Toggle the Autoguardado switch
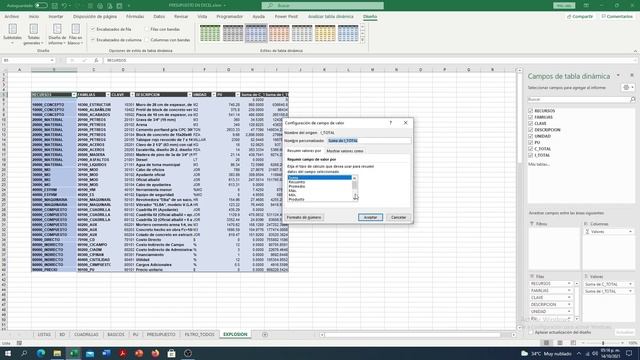The height and width of the screenshot is (360, 640). click(x=41, y=6)
